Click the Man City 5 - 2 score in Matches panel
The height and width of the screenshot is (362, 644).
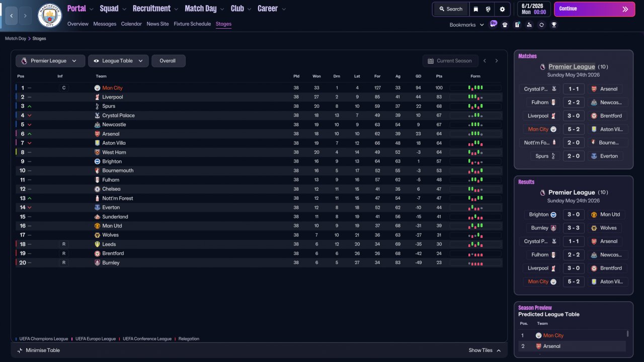tap(574, 129)
